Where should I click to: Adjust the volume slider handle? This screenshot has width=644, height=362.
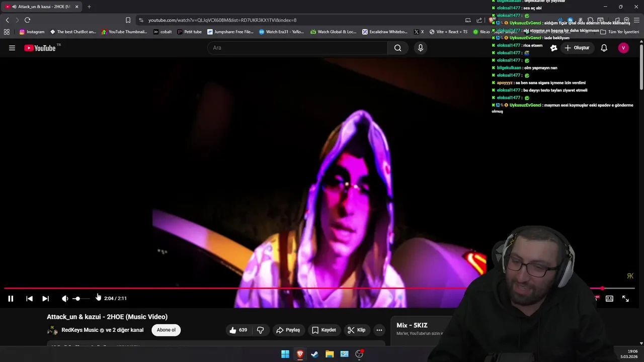[77, 299]
